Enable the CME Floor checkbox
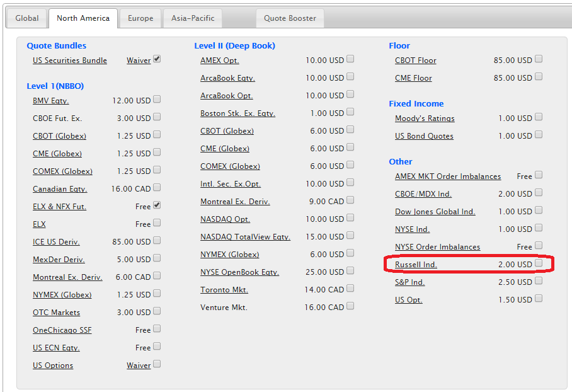Image resolution: width=572 pixels, height=392 pixels. pos(539,76)
